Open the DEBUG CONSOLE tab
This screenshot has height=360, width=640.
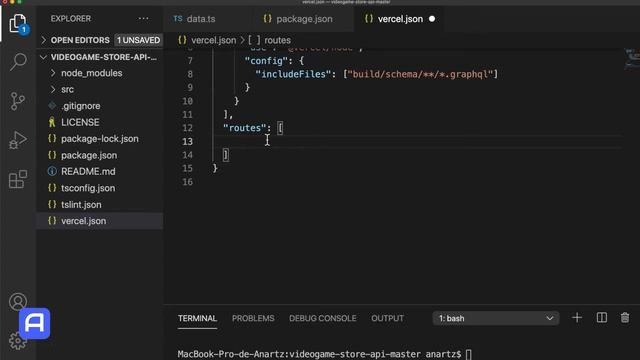322,318
